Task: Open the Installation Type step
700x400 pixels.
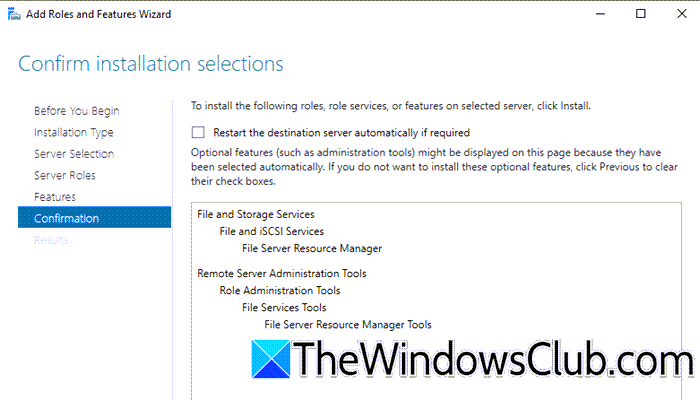Action: click(x=74, y=132)
